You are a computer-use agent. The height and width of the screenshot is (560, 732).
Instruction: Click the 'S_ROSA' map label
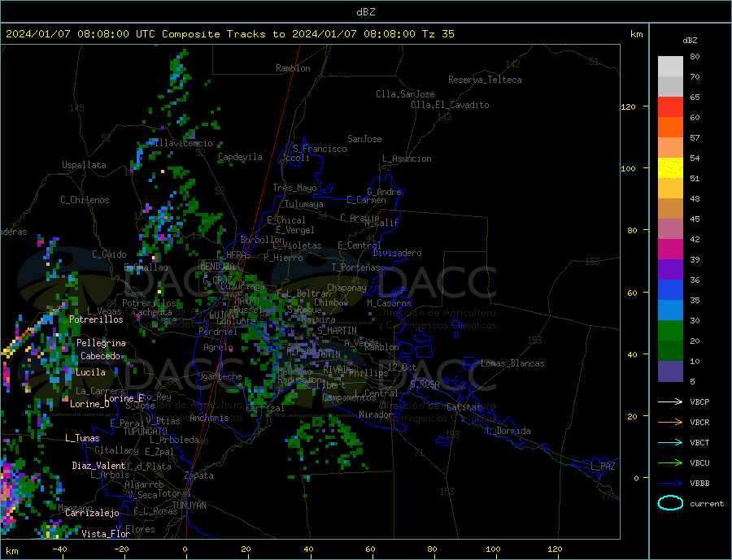tap(425, 384)
